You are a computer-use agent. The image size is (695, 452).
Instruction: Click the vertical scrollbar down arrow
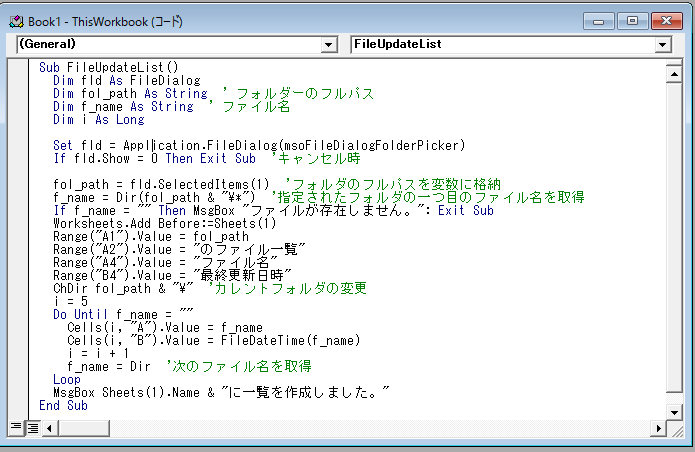pos(674,412)
